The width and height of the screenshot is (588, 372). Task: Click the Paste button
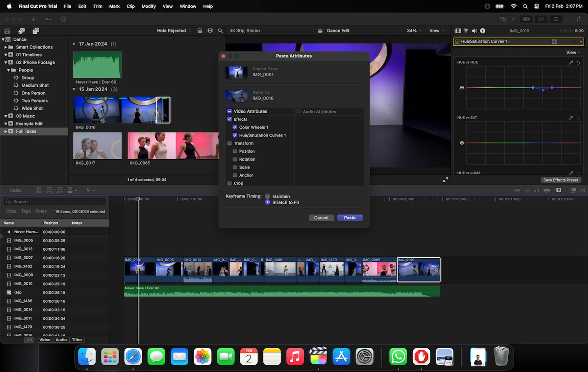click(350, 218)
